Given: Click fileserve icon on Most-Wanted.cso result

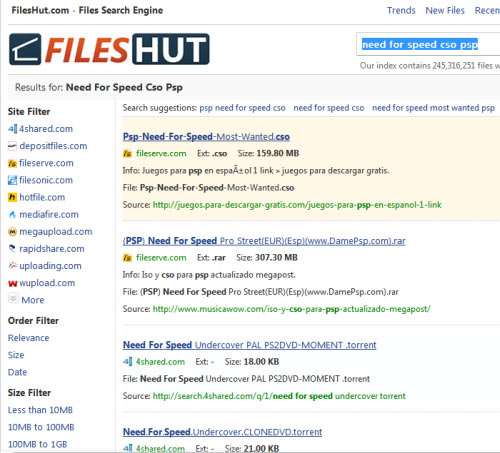Looking at the screenshot, I should [x=127, y=154].
